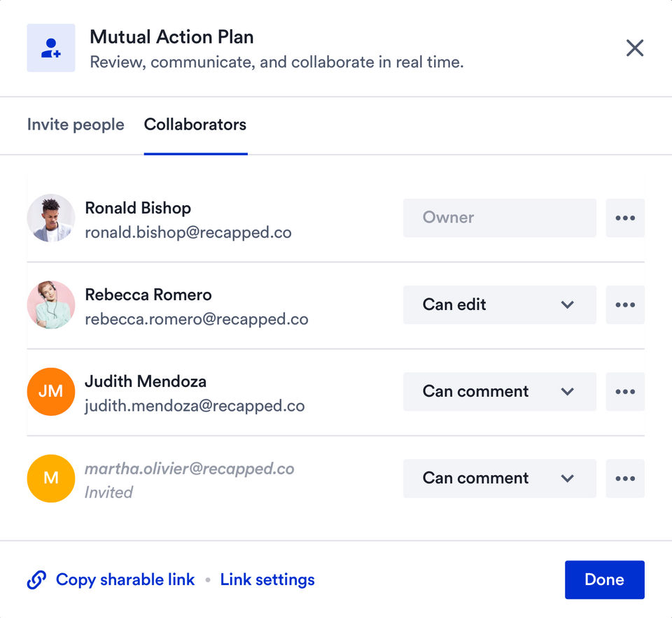Click the yellow M avatar for Martha

click(x=51, y=478)
